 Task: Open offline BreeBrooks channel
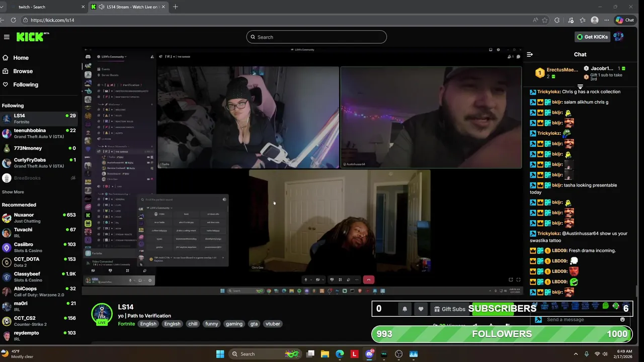(39, 178)
